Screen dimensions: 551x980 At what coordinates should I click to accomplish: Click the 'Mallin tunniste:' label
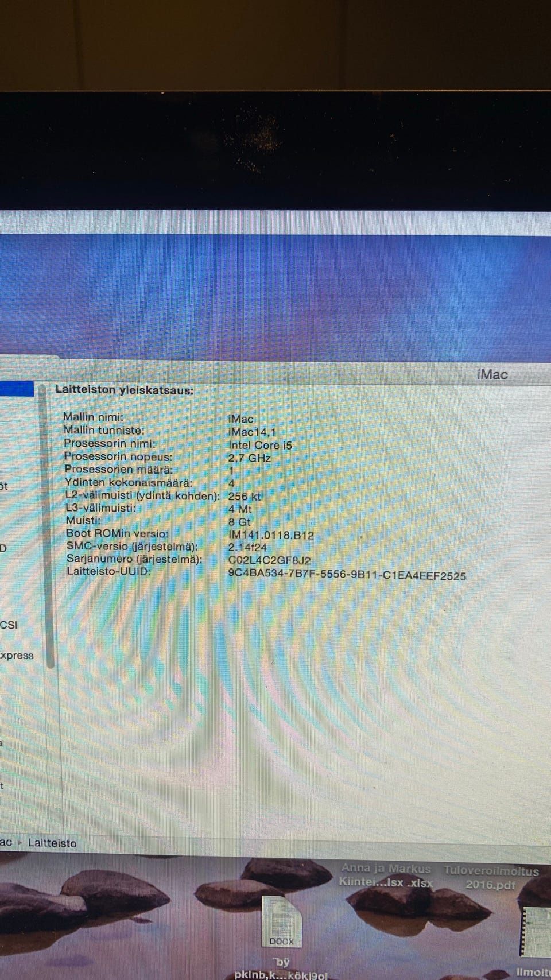[104, 430]
